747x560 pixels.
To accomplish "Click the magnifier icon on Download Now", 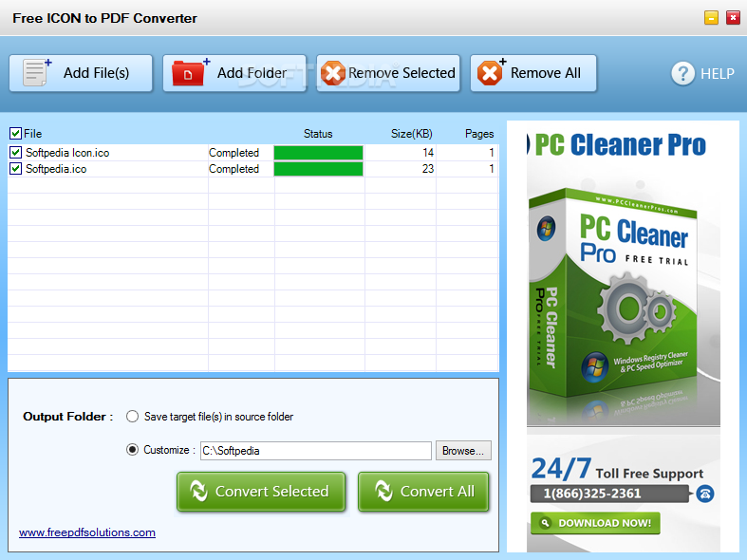I will click(x=545, y=523).
